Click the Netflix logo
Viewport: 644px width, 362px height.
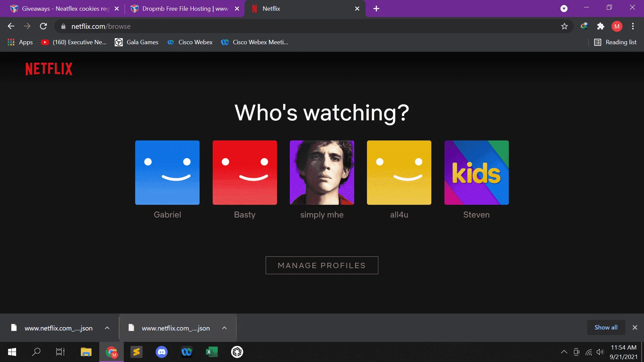pos(49,69)
